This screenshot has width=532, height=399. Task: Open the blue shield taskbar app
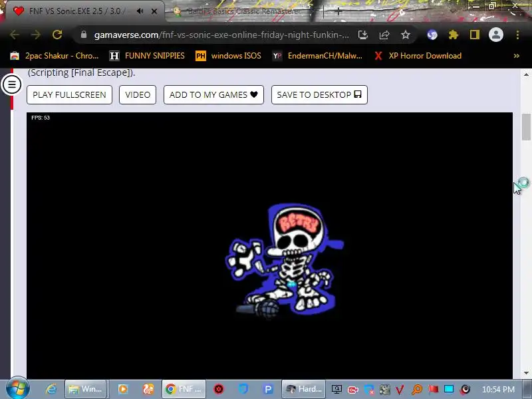pos(243,389)
